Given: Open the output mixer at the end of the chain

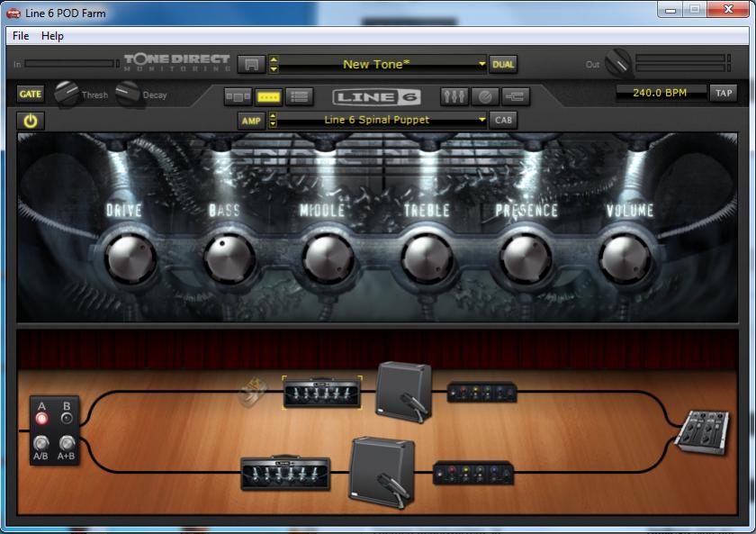Looking at the screenshot, I should click(x=704, y=431).
